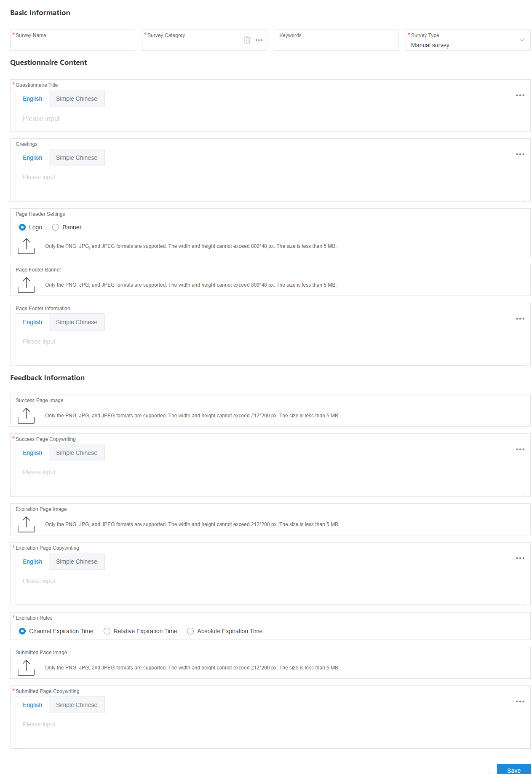Open more options for Success Page Copywriting
Image resolution: width=532 pixels, height=774 pixels.
[x=520, y=449]
